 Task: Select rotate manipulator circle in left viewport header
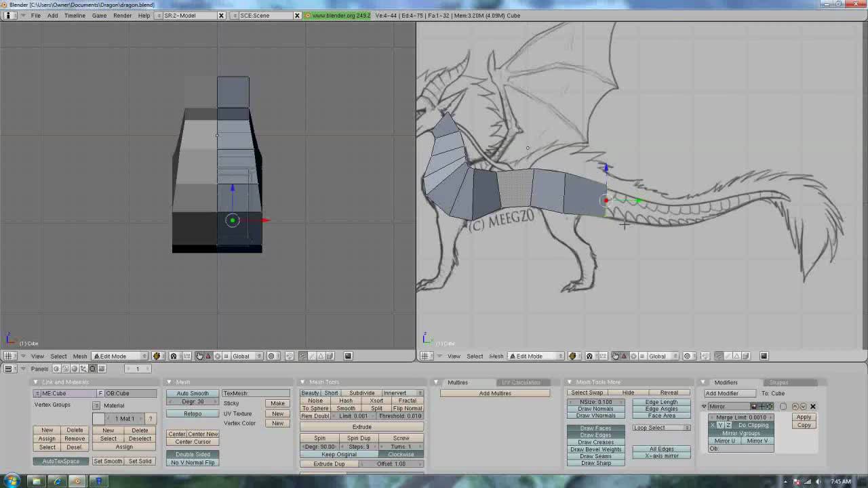tap(218, 356)
